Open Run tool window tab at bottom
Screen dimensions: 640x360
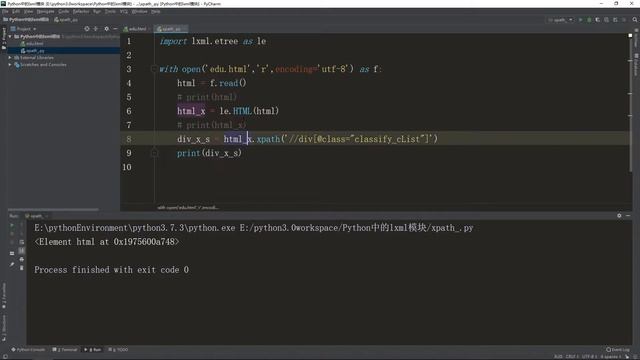pos(93,350)
